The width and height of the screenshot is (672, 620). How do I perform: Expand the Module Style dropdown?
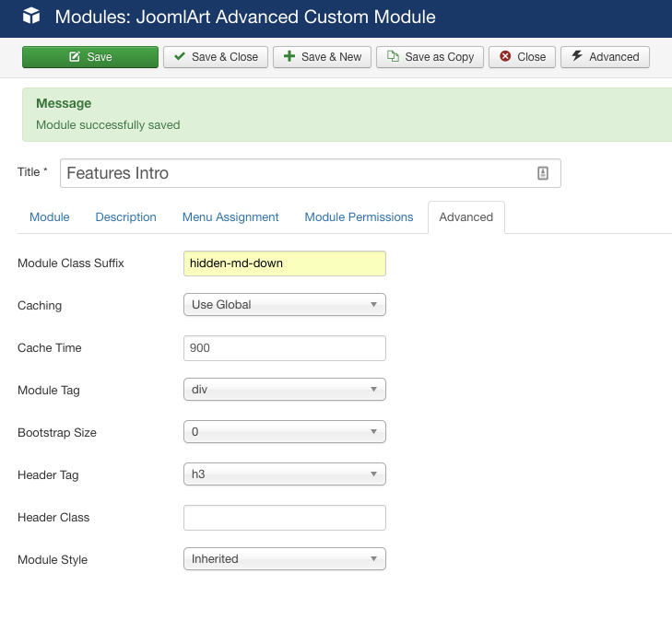coord(284,559)
